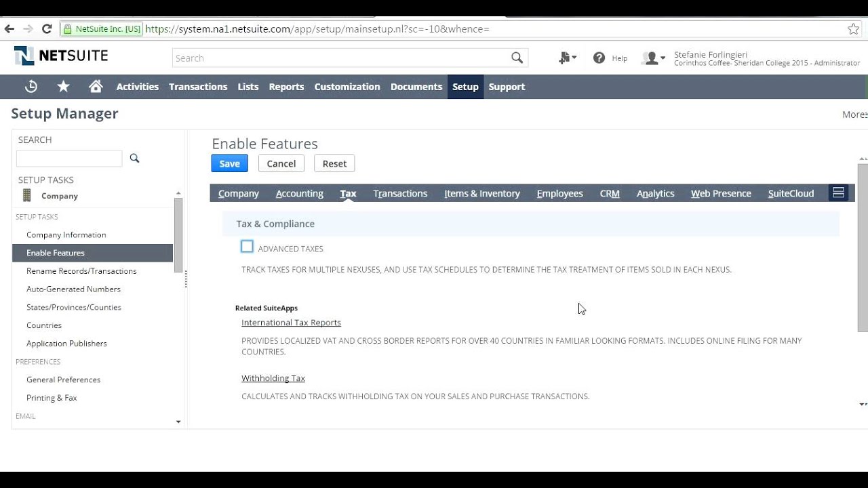
Task: Open International Tax Reports link
Action: [291, 323]
